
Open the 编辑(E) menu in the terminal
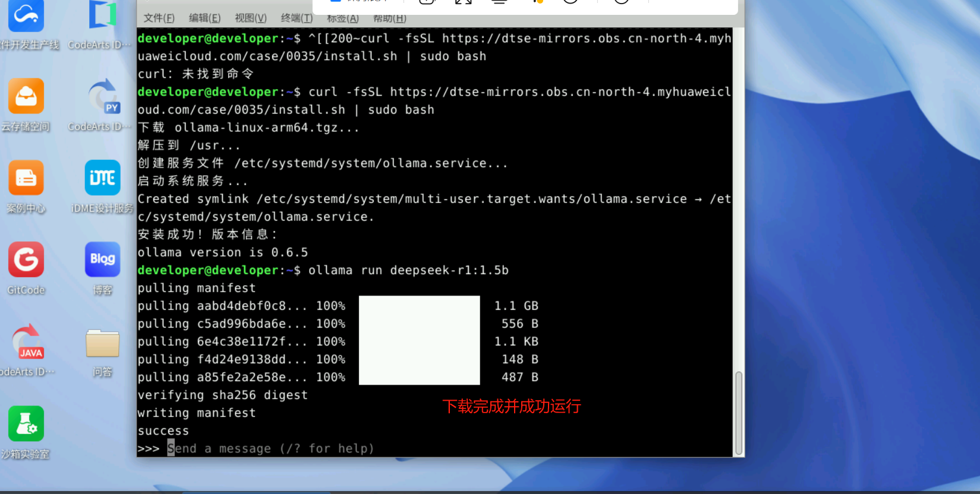(204, 18)
